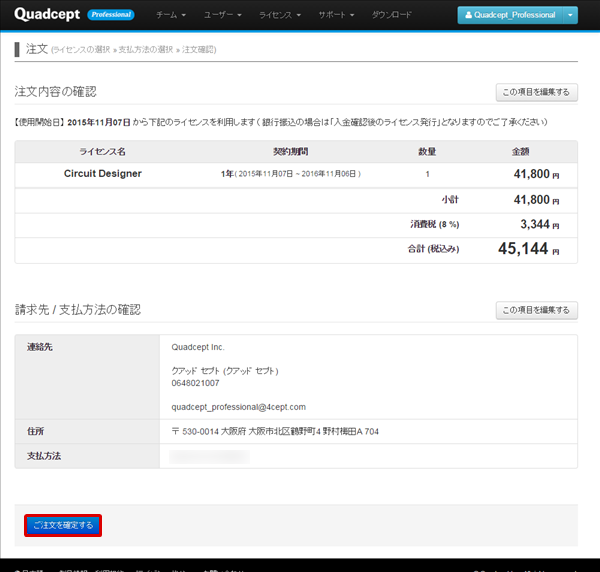Screen dimensions: 600x572
Task: Click the 合計 (税込み) label
Action: [x=433, y=249]
